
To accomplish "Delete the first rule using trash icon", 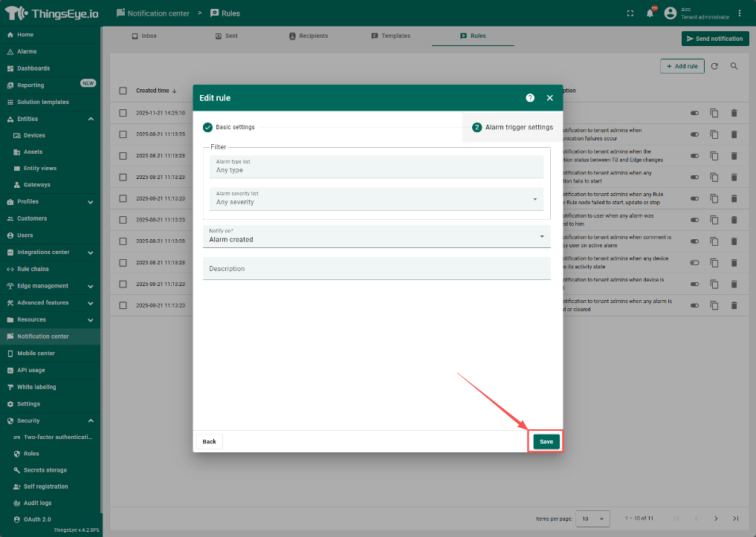I will 734,113.
